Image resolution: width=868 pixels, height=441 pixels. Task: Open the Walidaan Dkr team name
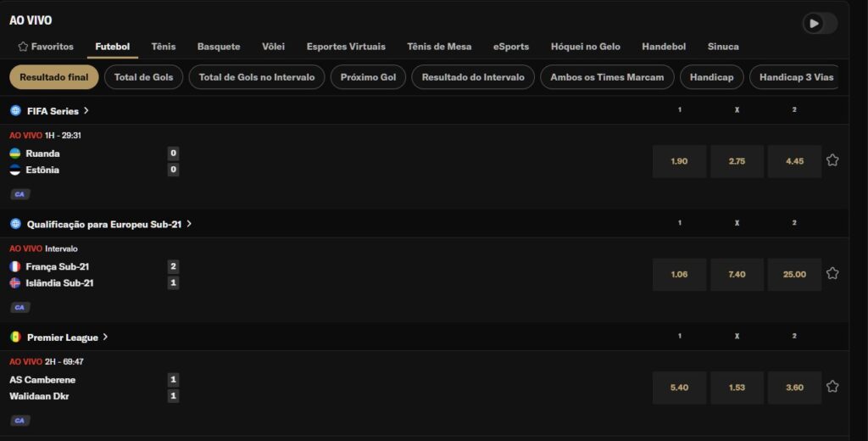click(39, 396)
